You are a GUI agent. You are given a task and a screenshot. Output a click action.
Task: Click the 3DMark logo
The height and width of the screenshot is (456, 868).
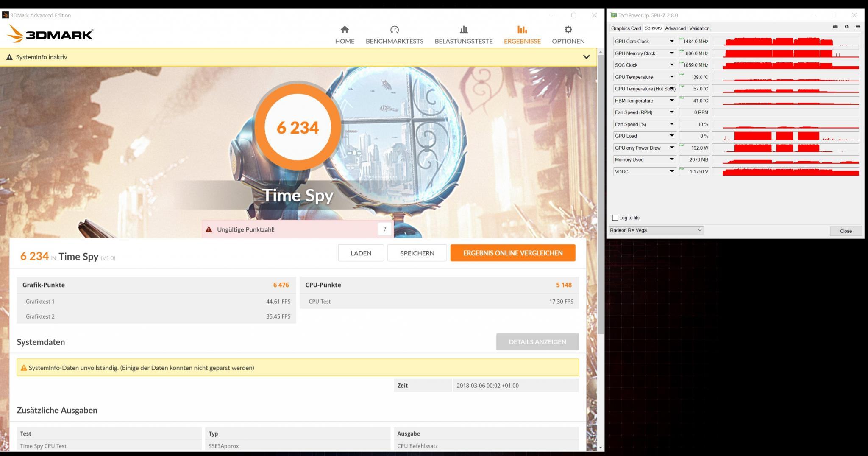pos(50,34)
